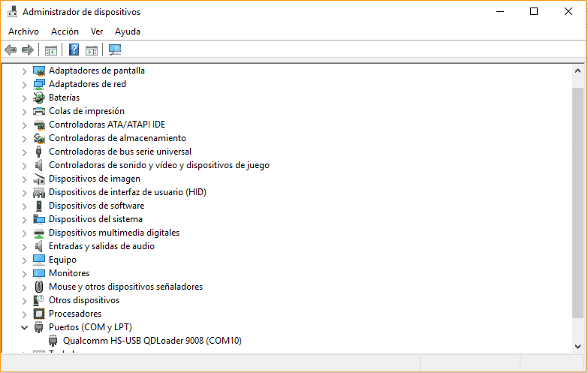This screenshot has width=588, height=373.
Task: Expand Adaptadores de red node
Action: pos(24,85)
